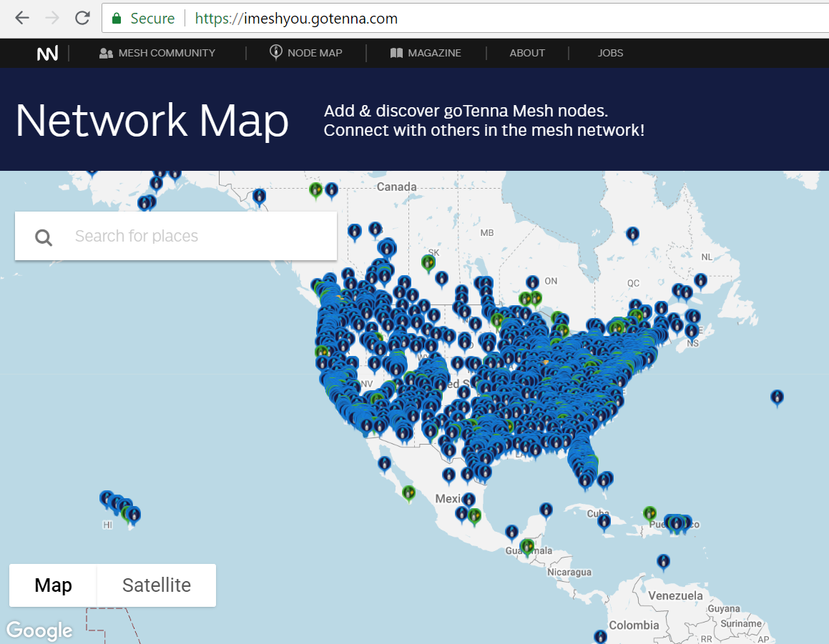Click the node marker near Venezuela's coast
Screen dimensions: 829x644
coord(663,561)
